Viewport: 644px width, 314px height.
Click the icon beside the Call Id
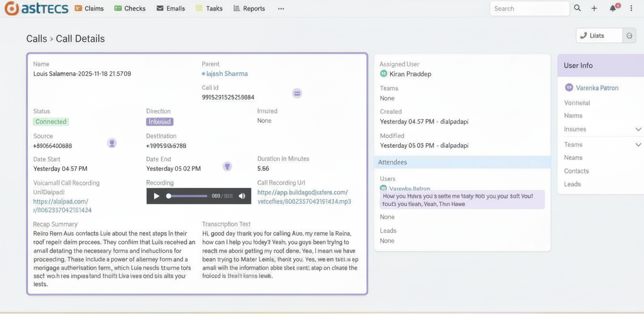point(297,93)
